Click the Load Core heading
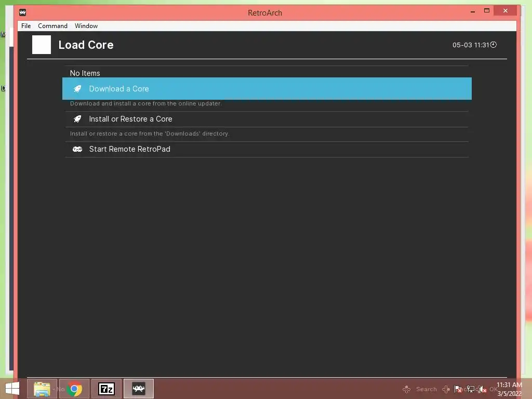 tap(86, 45)
